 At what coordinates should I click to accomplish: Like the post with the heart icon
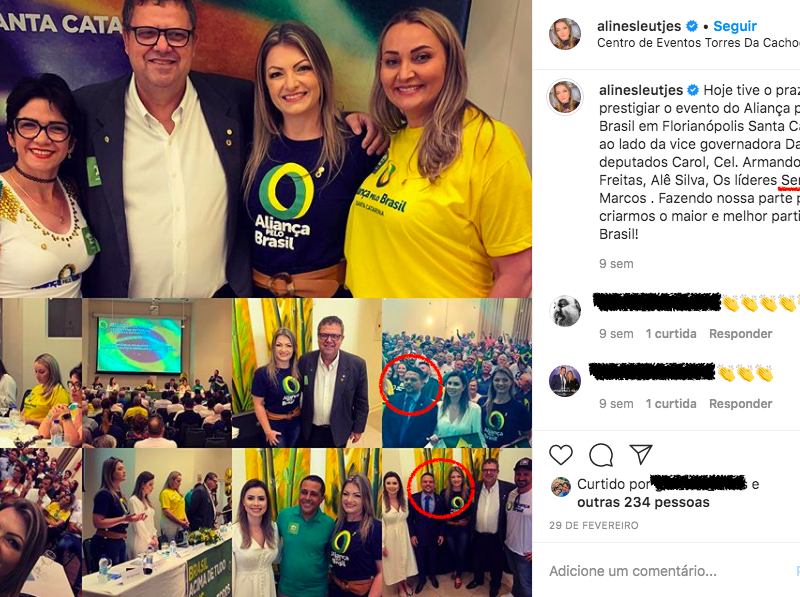click(x=561, y=454)
